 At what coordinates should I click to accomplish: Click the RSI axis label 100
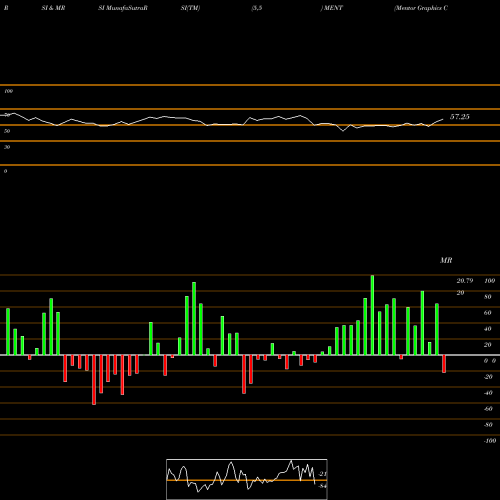pyautogui.click(x=9, y=91)
